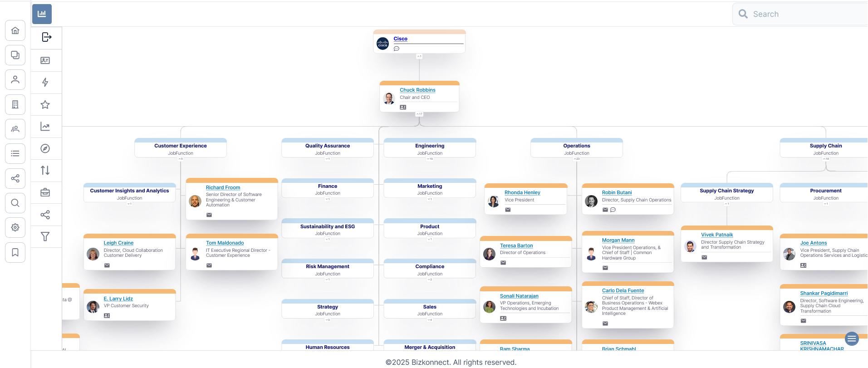This screenshot has width=868, height=368.
Task: Expand the Strategy node
Action: pyautogui.click(x=328, y=320)
